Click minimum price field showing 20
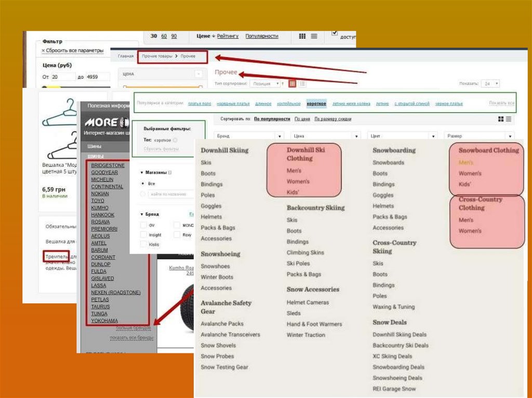532x398 pixels. [63, 77]
